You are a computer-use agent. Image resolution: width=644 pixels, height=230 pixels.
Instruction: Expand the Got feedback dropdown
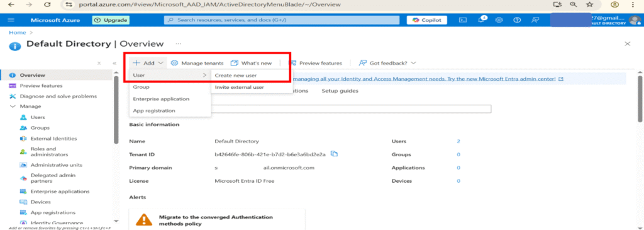[x=387, y=63]
